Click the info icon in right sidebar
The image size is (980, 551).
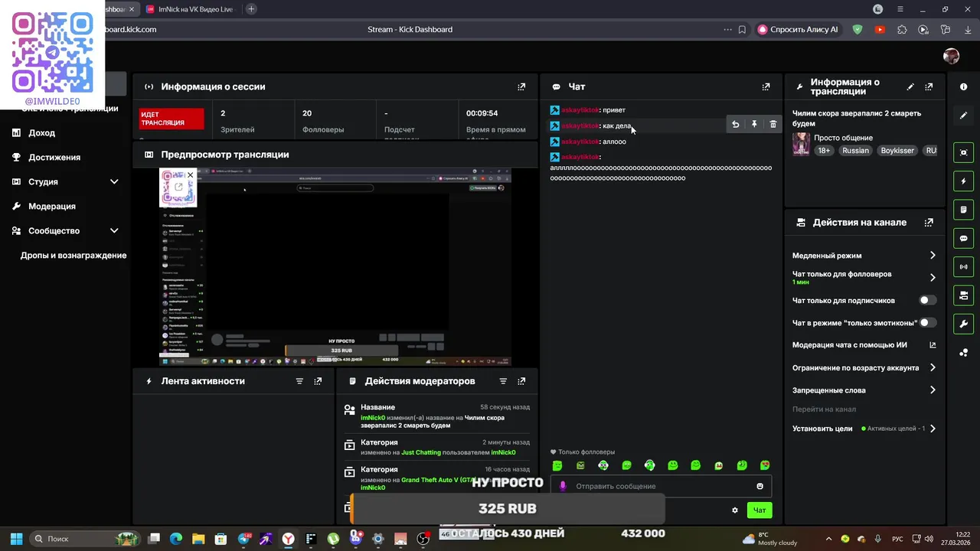964,87
